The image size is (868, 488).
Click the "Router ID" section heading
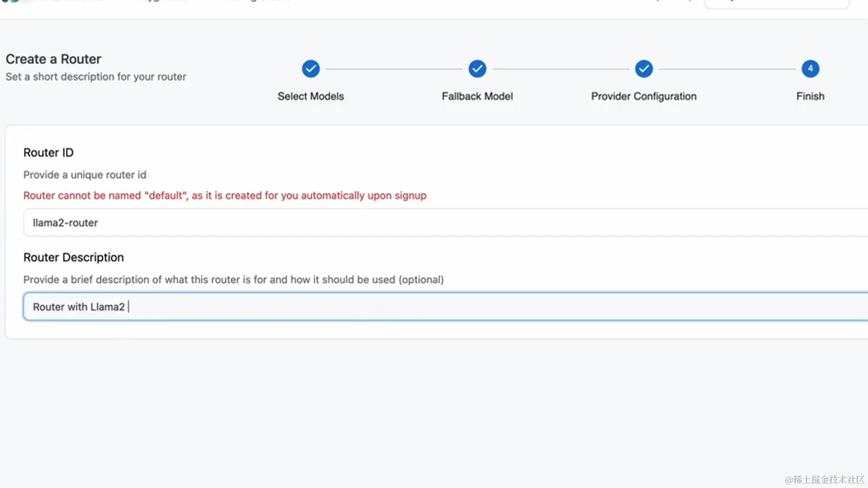[48, 153]
